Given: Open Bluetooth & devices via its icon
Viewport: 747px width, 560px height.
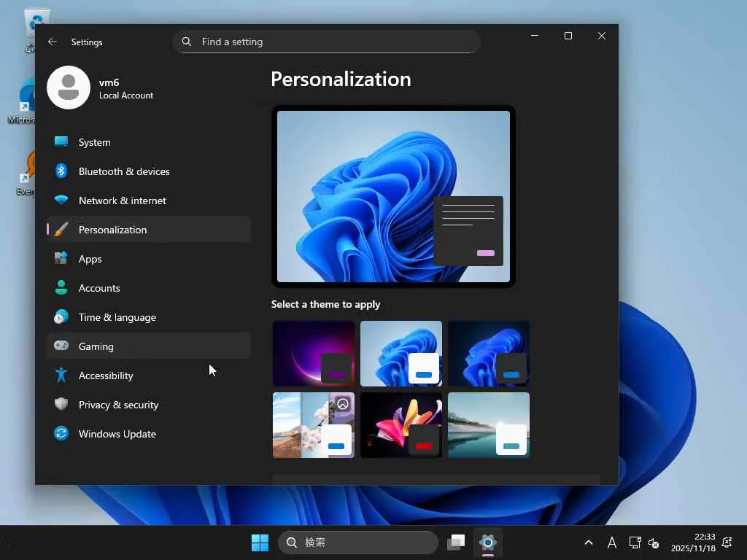Looking at the screenshot, I should [61, 171].
